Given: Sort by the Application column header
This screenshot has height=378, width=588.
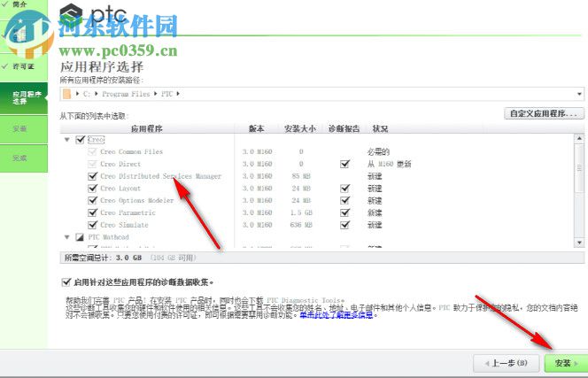Looking at the screenshot, I should (147, 128).
